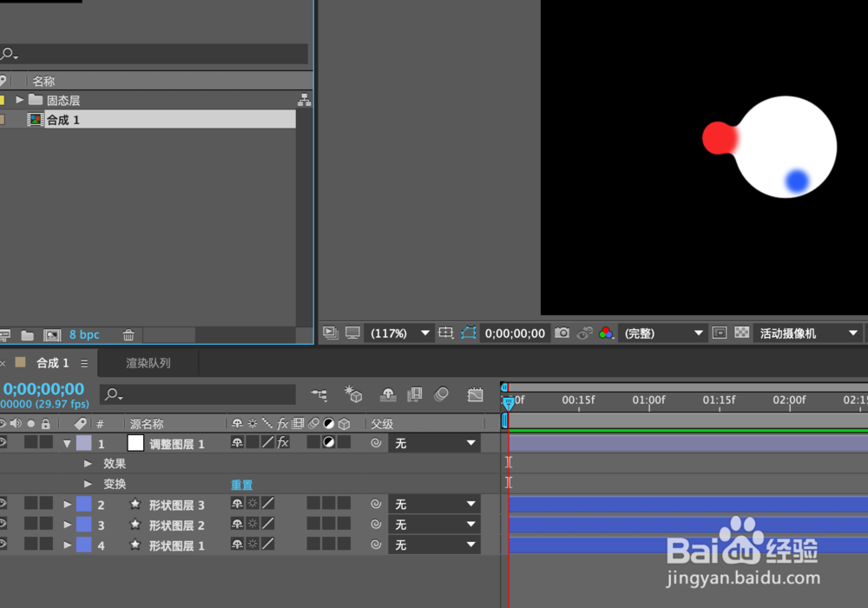Click primary viewer monitor icon

352,333
